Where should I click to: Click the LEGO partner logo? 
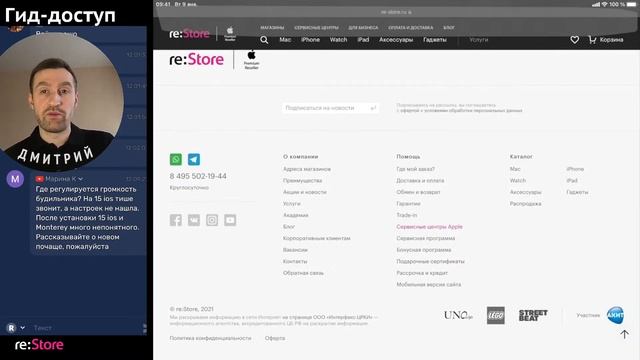point(496,315)
